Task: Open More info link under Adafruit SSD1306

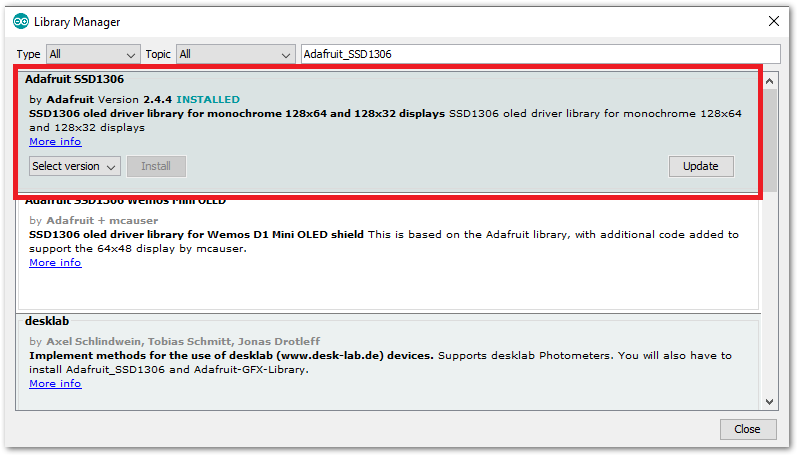Action: coord(55,142)
